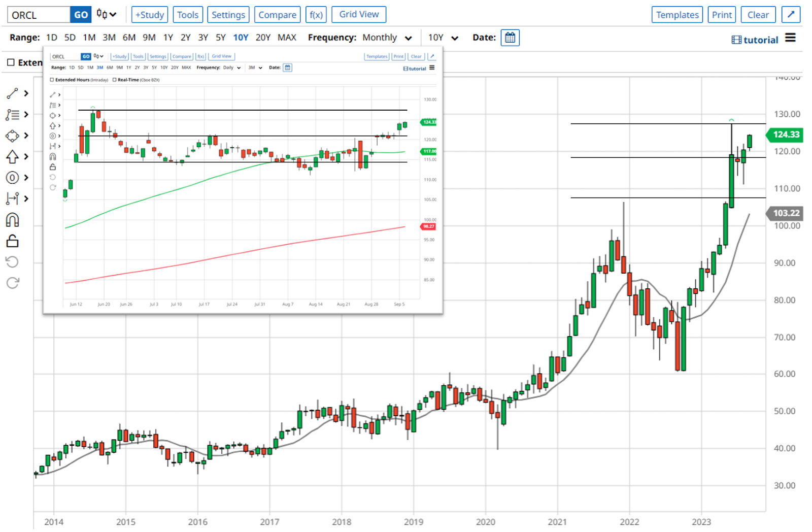Select the trend line drawing tool

[x=11, y=93]
